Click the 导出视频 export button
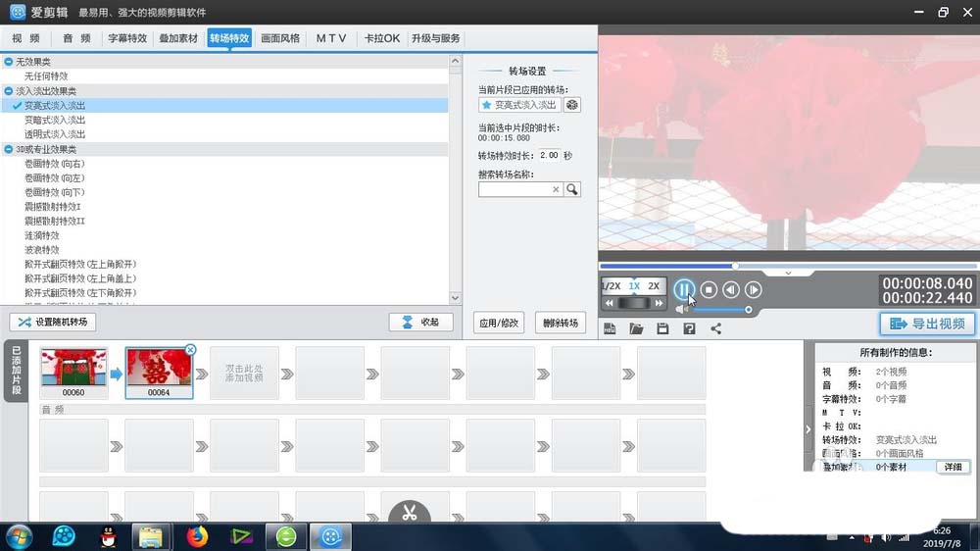This screenshot has width=980, height=551. [x=927, y=324]
